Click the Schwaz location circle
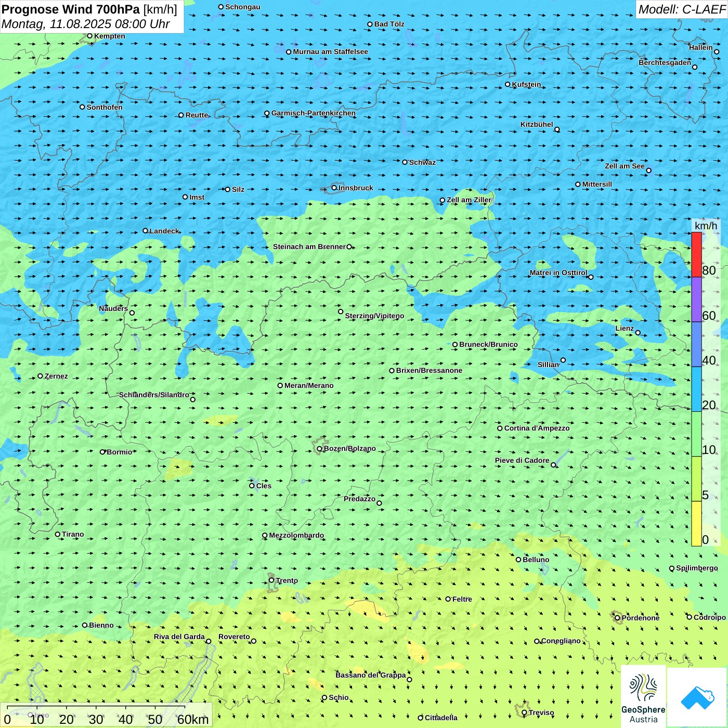This screenshot has height=728, width=728. click(x=405, y=162)
